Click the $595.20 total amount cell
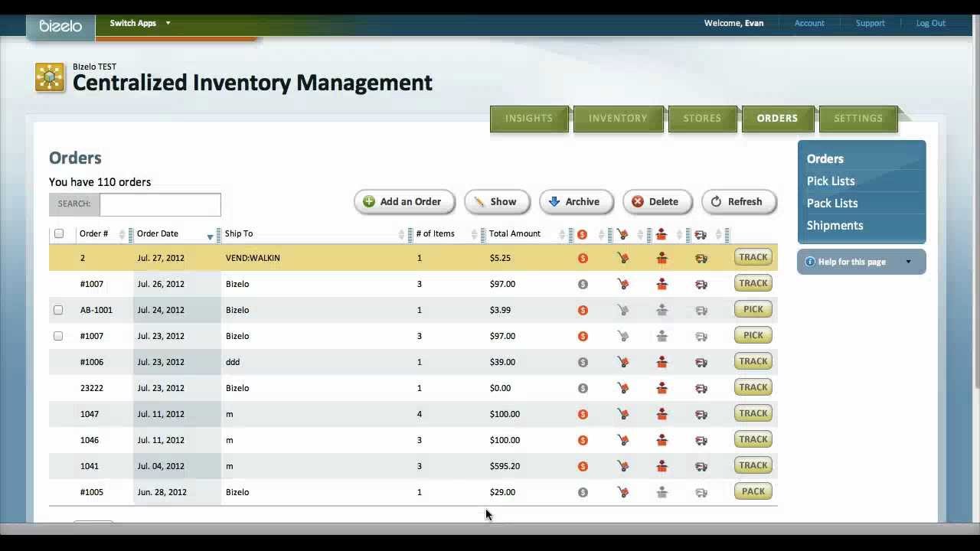 [x=505, y=466]
